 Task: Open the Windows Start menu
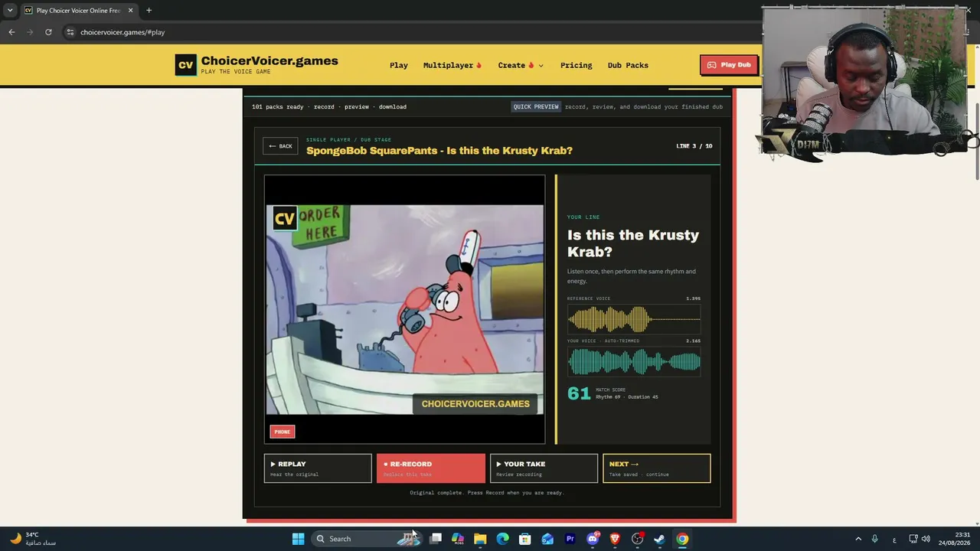[298, 539]
